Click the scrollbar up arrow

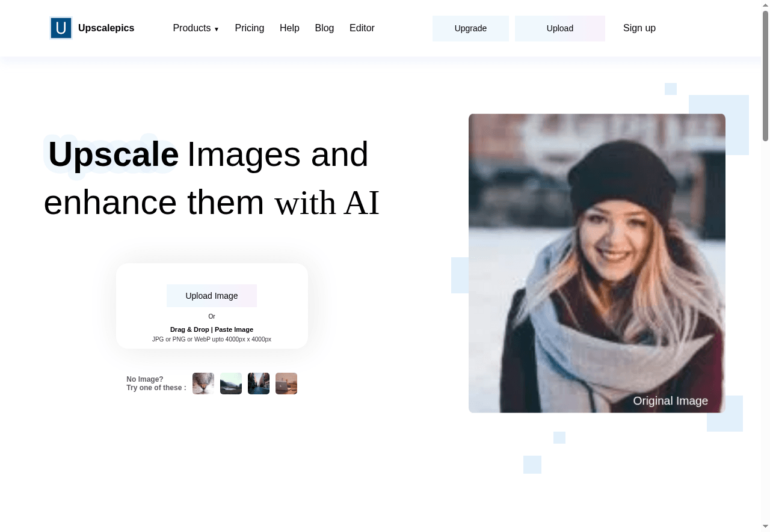(x=766, y=4)
